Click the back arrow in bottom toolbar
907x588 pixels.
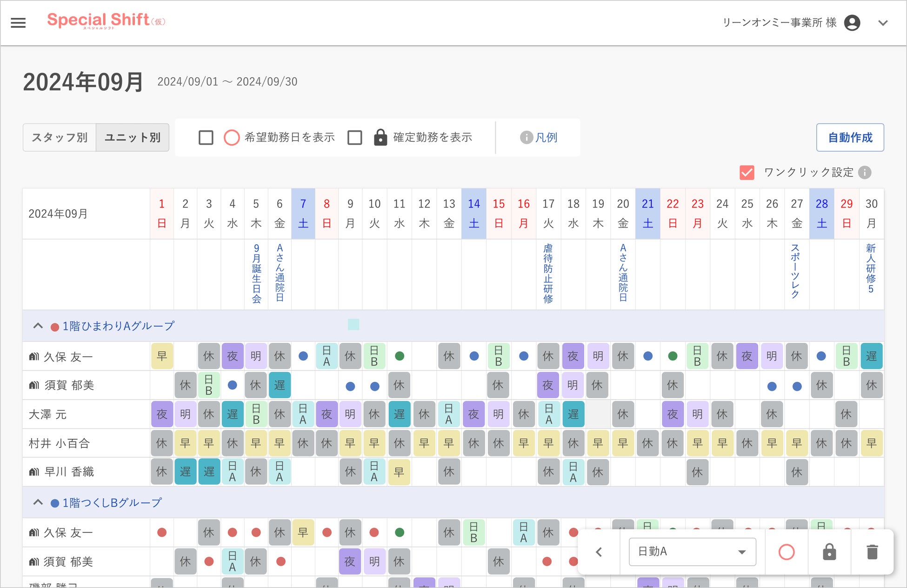599,552
